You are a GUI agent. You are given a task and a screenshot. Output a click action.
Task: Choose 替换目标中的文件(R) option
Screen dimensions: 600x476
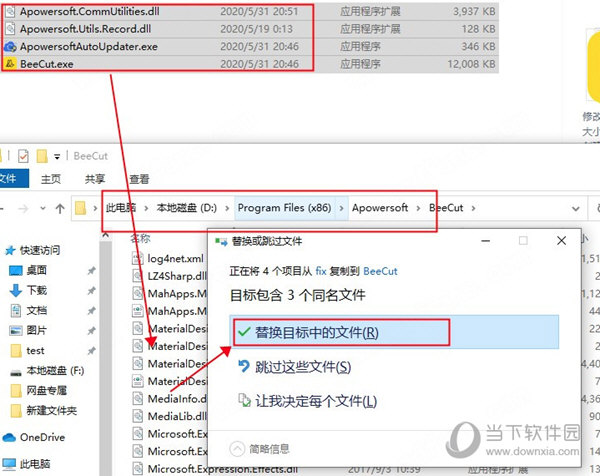pos(394,332)
